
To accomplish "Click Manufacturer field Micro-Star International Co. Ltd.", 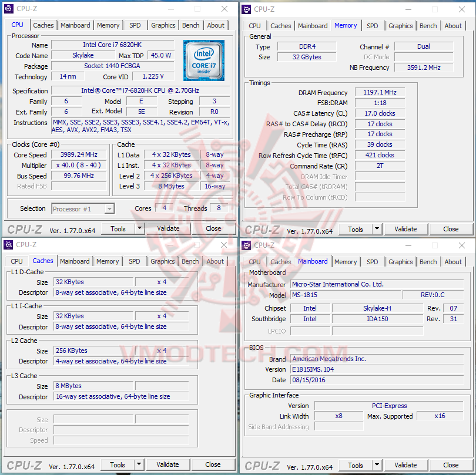I will (x=377, y=284).
